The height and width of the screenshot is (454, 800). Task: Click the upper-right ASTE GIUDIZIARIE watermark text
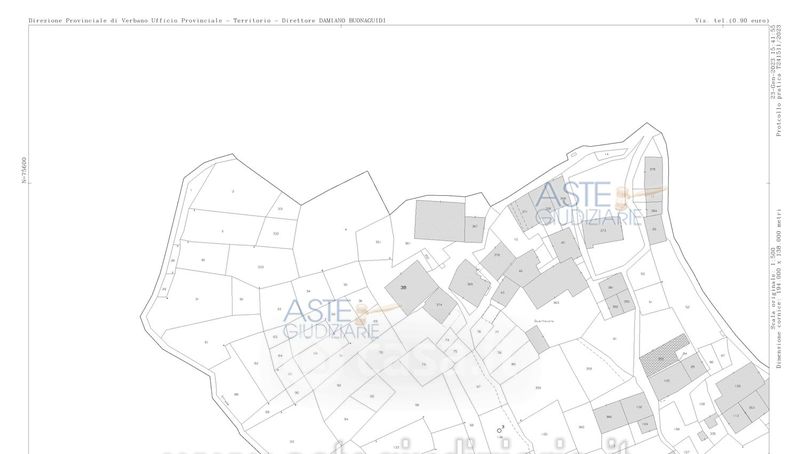578,205
